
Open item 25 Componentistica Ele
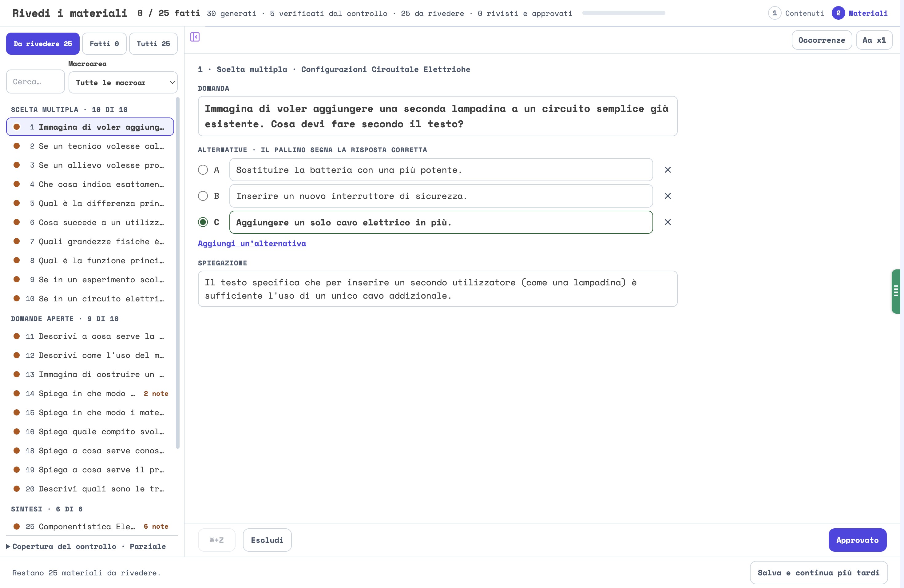tap(90, 526)
